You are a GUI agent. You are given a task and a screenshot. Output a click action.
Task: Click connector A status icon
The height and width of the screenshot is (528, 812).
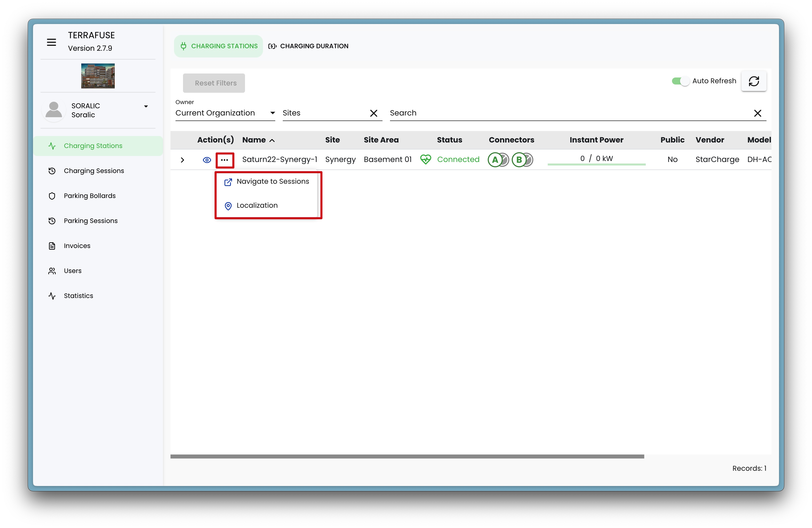tap(495, 160)
